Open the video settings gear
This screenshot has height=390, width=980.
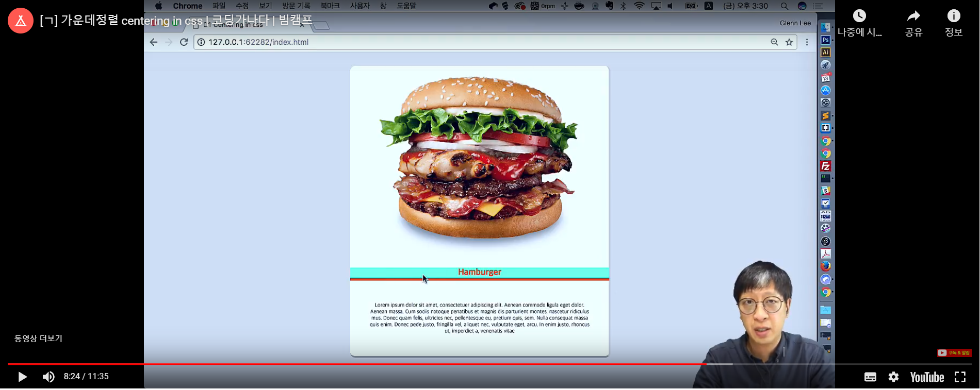pos(893,377)
